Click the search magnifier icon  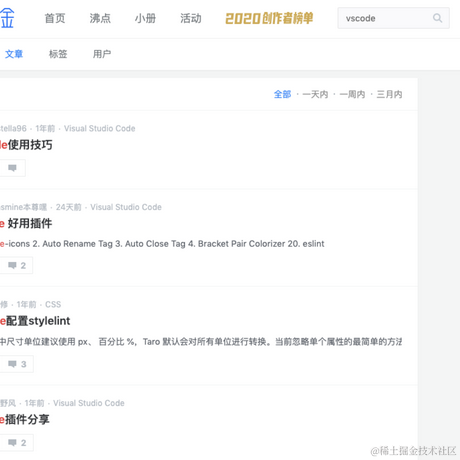pyautogui.click(x=437, y=18)
